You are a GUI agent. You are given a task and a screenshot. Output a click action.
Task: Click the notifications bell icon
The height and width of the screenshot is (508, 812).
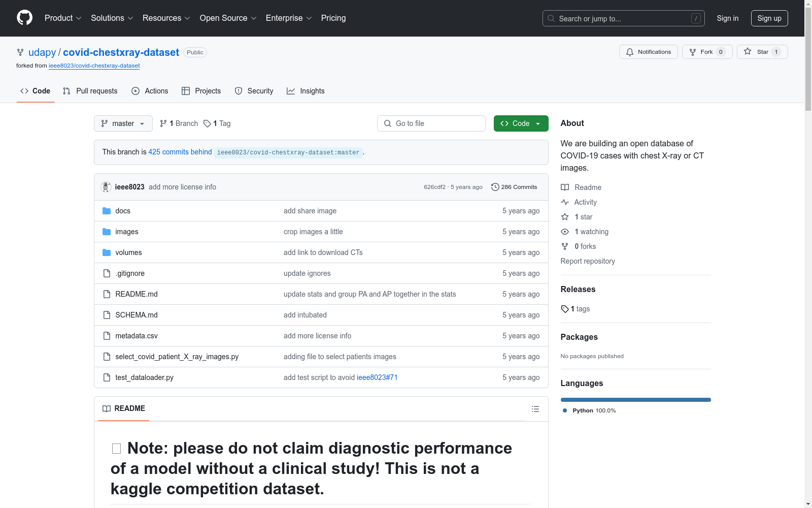[630, 52]
